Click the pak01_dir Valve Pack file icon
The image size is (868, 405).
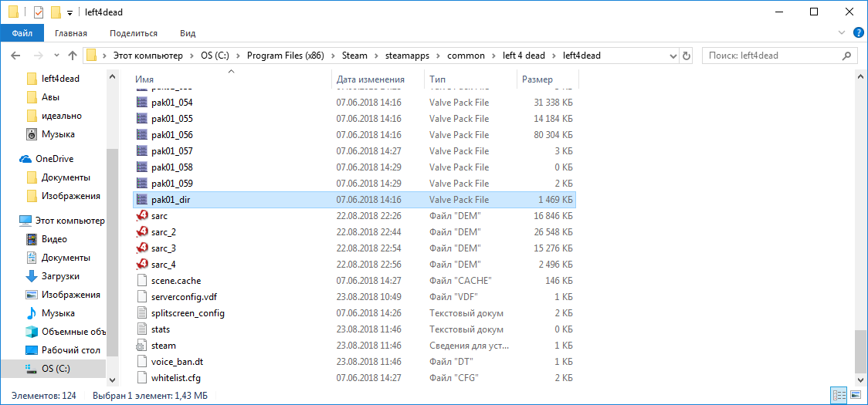click(x=141, y=199)
